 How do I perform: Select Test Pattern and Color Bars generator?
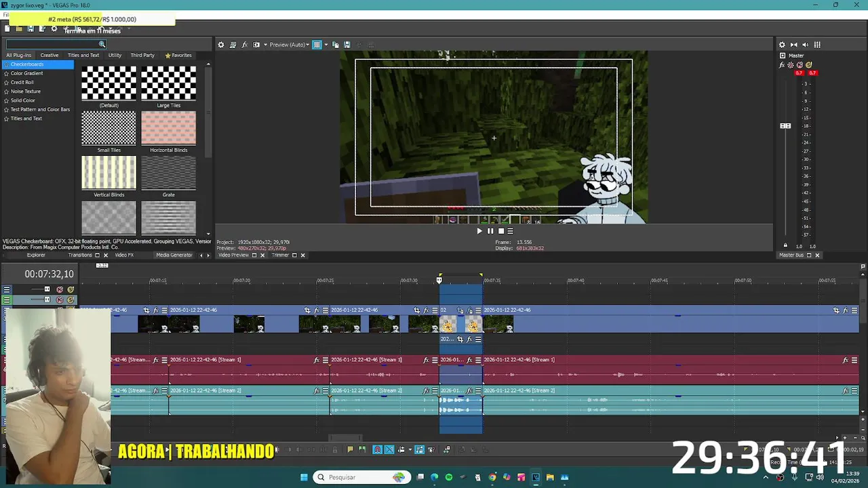(40, 109)
